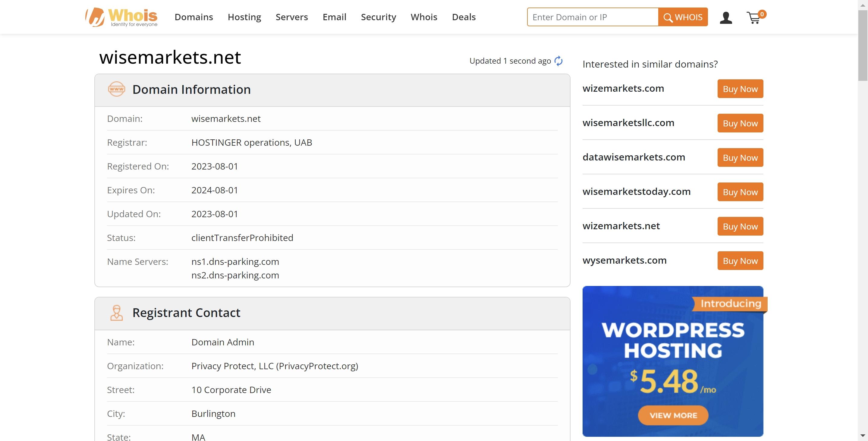Click Buy Now for wisemarketsllc.com
This screenshot has width=868, height=441.
coord(740,123)
